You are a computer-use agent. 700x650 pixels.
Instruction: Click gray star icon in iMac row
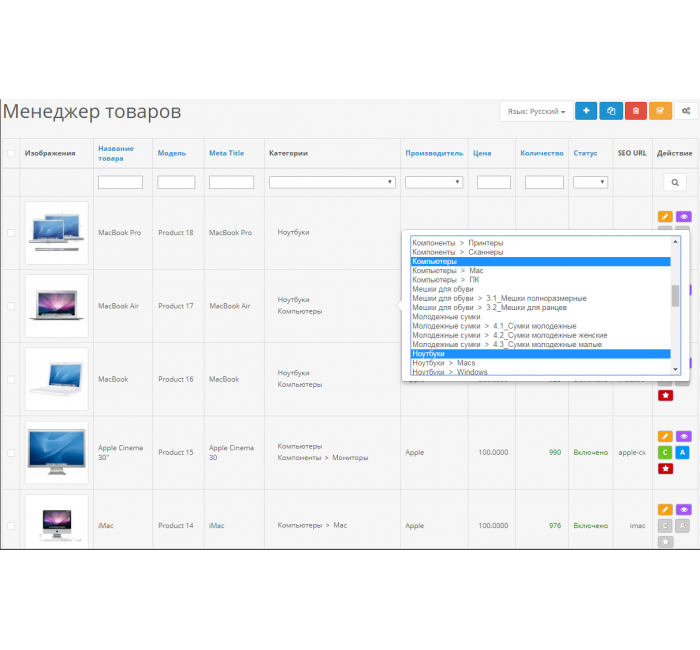pos(665,542)
